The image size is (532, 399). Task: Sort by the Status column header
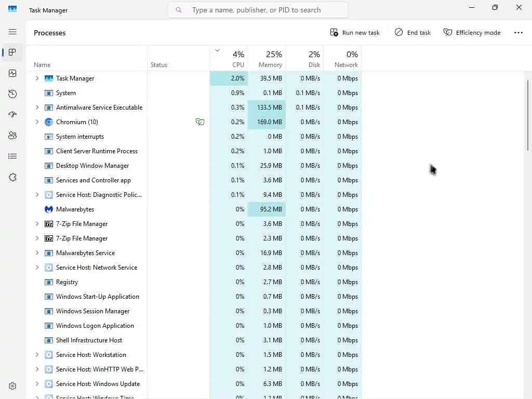point(179,58)
